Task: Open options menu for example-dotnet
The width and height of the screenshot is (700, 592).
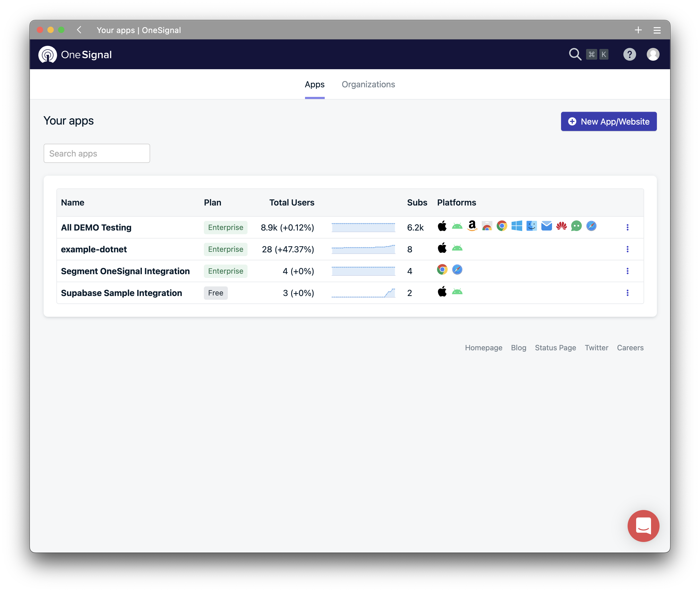Action: coord(627,249)
